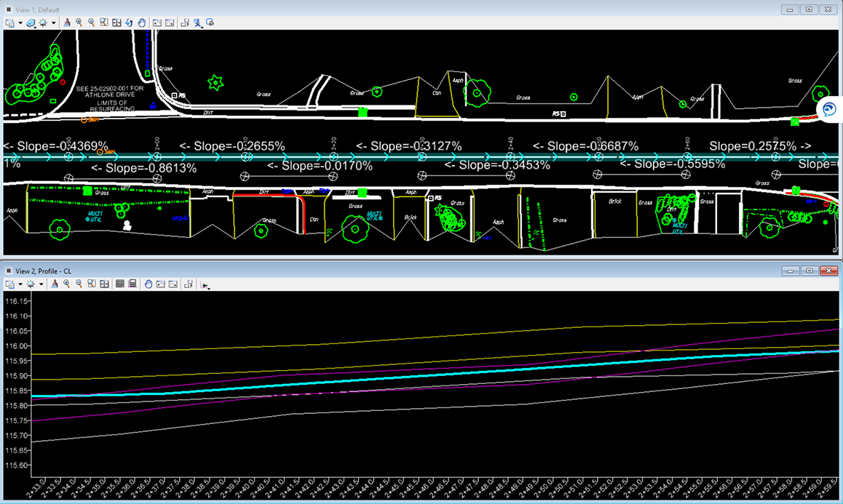Click Update View brush in View 1
The width and height of the screenshot is (843, 504).
pyautogui.click(x=66, y=23)
